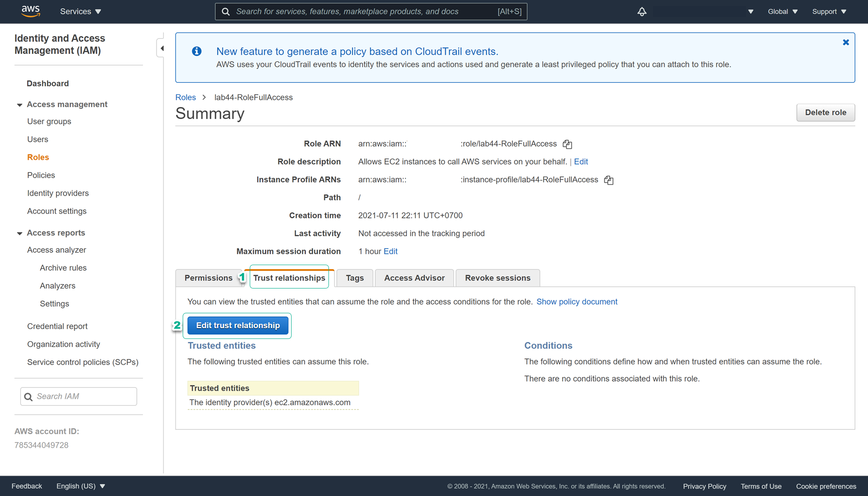Switch to the Permissions tab
The width and height of the screenshot is (868, 496).
tap(208, 277)
